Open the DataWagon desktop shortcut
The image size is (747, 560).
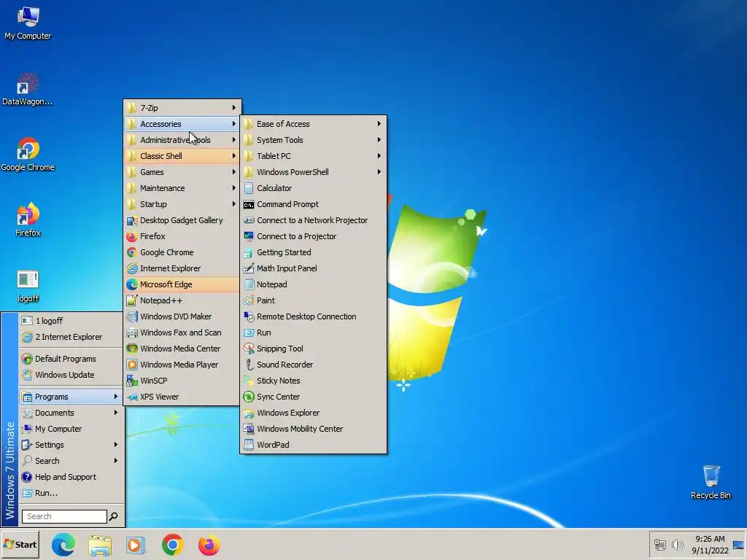click(27, 89)
